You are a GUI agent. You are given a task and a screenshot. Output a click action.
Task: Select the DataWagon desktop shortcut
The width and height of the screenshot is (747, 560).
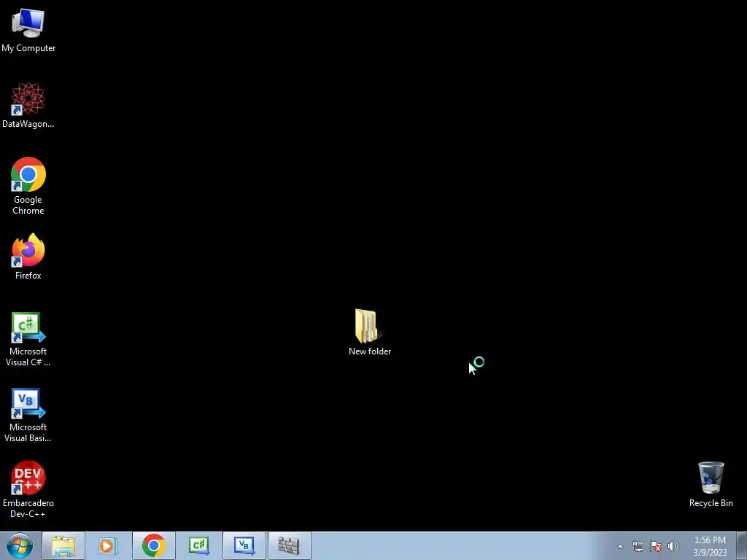28,105
